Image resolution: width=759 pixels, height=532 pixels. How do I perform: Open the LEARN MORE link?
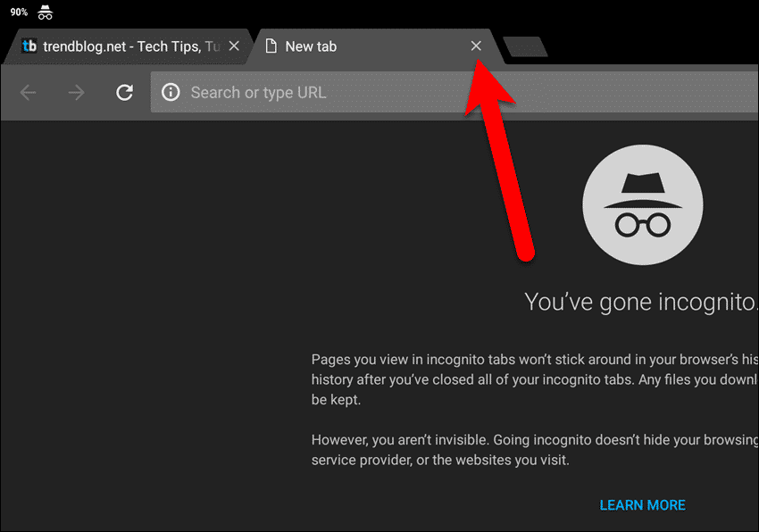642,505
